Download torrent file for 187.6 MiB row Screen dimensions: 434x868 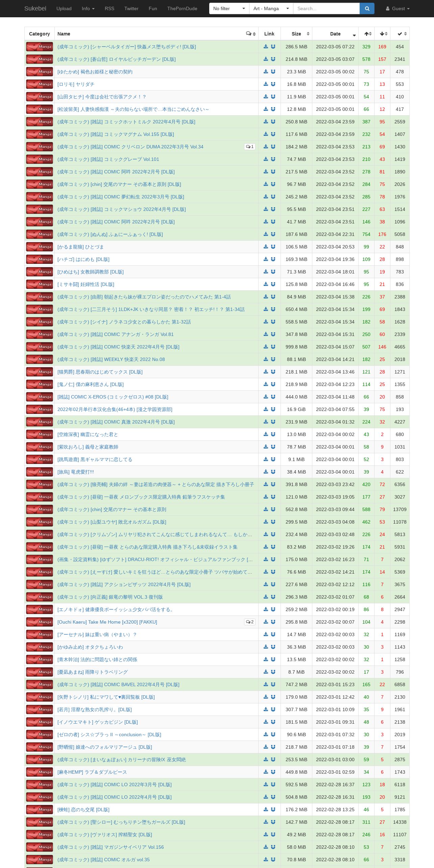[266, 234]
